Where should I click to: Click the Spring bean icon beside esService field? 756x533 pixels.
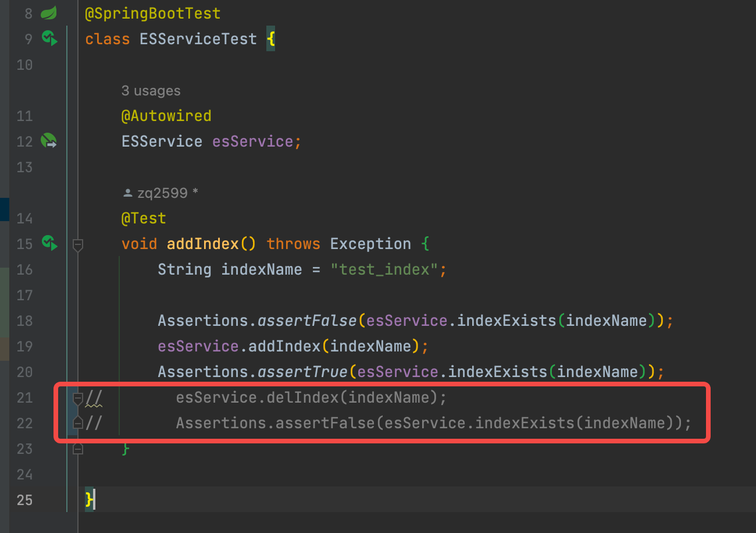[x=49, y=141]
